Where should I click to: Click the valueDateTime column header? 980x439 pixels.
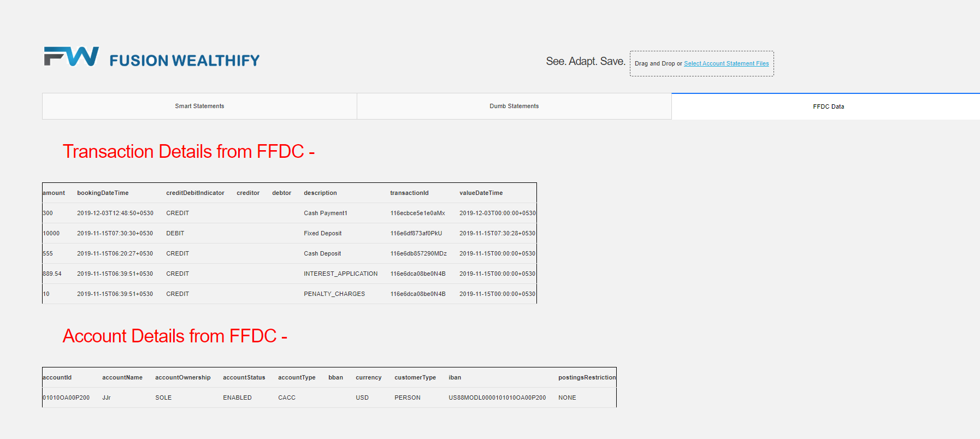pyautogui.click(x=481, y=193)
